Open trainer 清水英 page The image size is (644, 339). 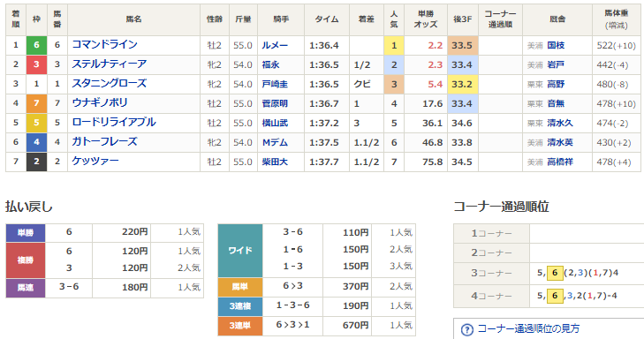click(x=560, y=142)
